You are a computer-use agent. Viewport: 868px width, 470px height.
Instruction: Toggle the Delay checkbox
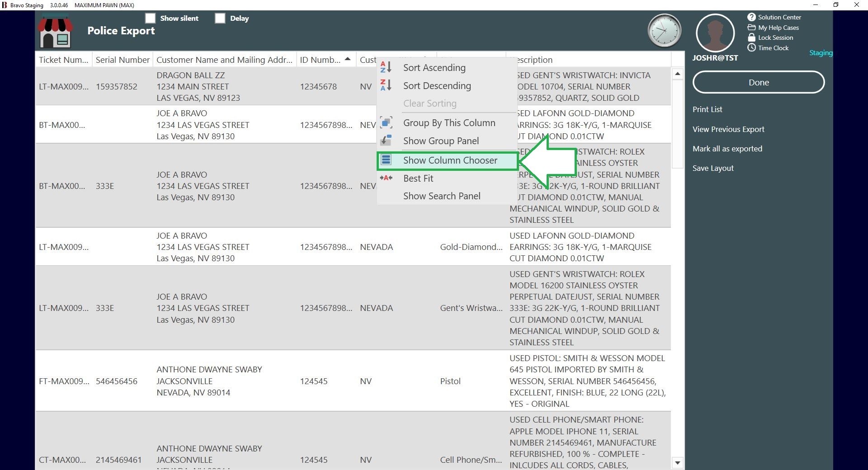[220, 18]
